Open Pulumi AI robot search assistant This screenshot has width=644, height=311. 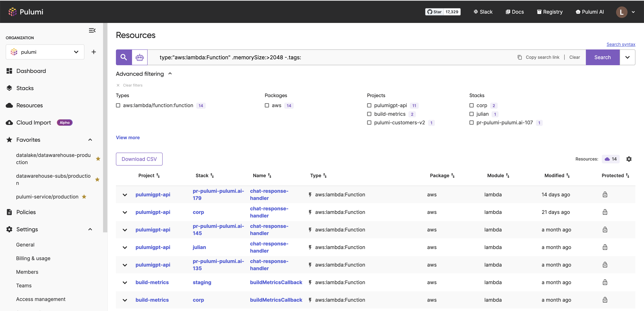(x=140, y=57)
